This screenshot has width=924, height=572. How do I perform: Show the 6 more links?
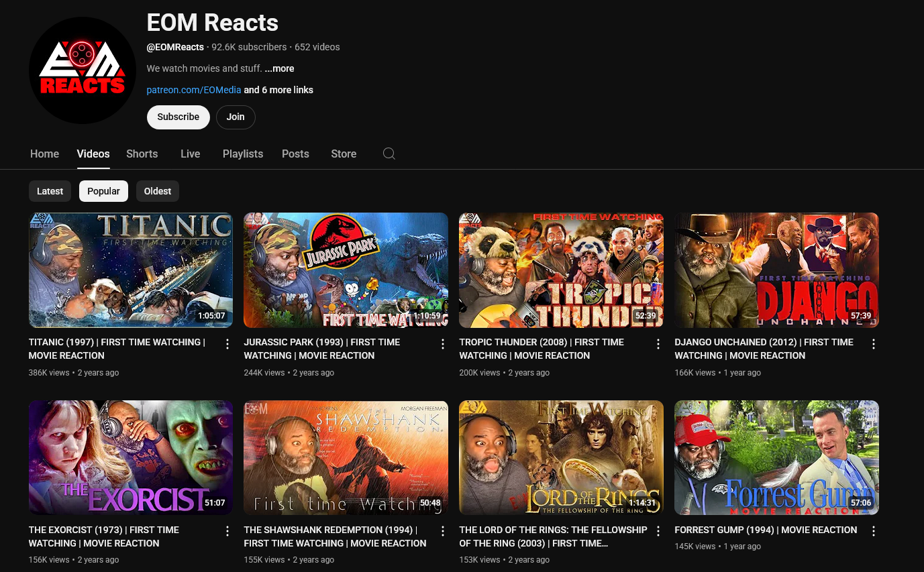278,90
